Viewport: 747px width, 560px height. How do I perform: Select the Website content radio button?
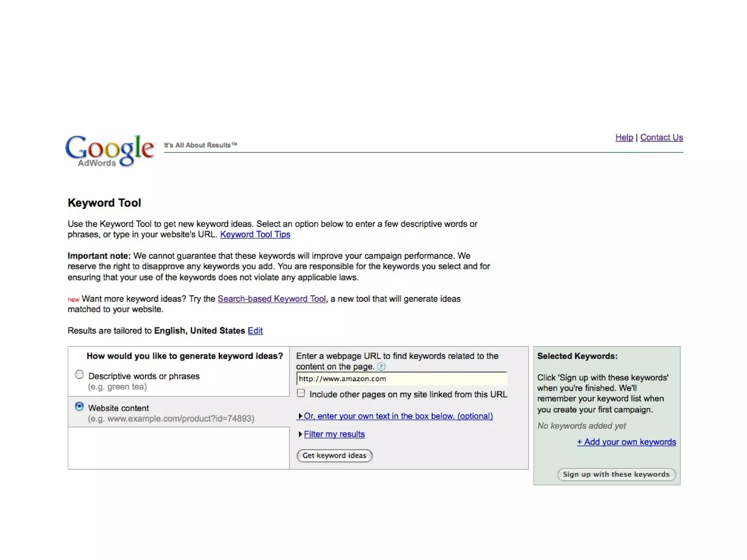click(x=79, y=407)
